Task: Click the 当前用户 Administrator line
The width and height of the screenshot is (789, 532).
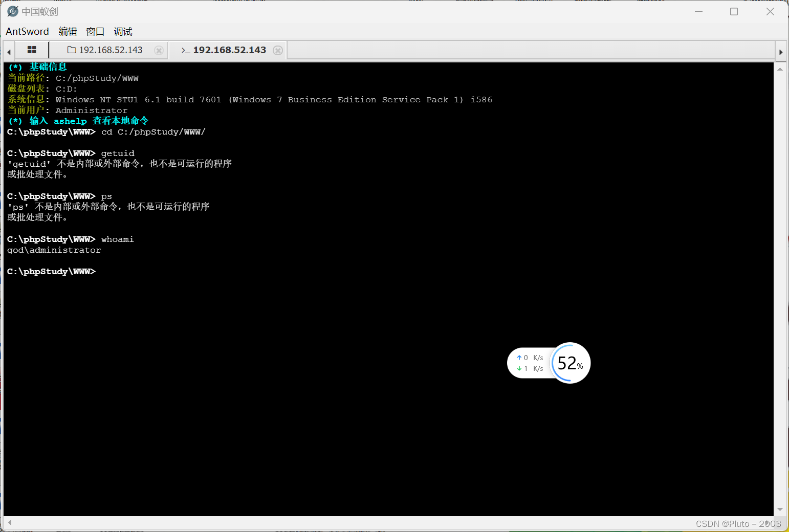Action: (68, 110)
